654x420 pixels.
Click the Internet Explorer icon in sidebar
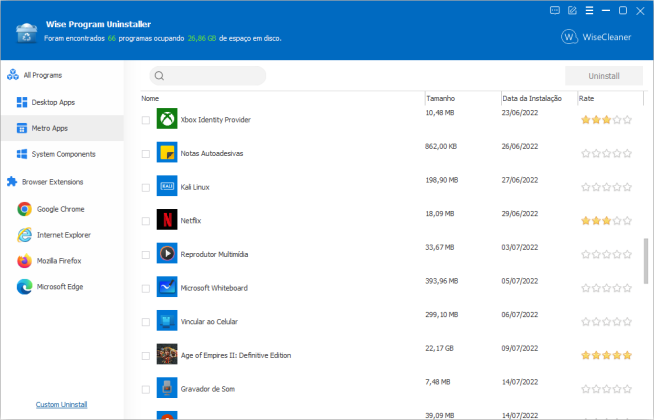(x=24, y=235)
